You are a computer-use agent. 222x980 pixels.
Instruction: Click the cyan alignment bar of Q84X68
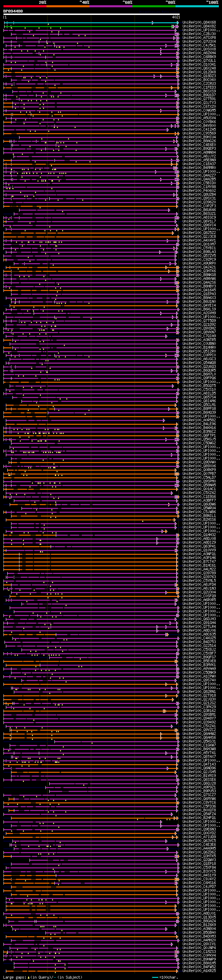click(x=92, y=23)
